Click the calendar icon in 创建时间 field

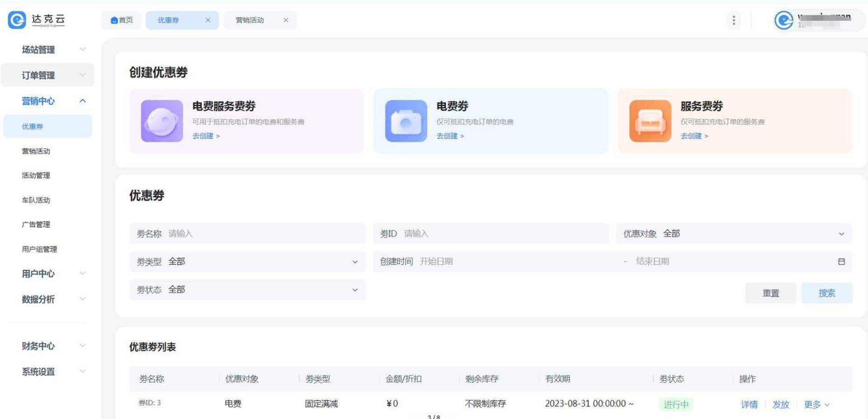pos(841,262)
